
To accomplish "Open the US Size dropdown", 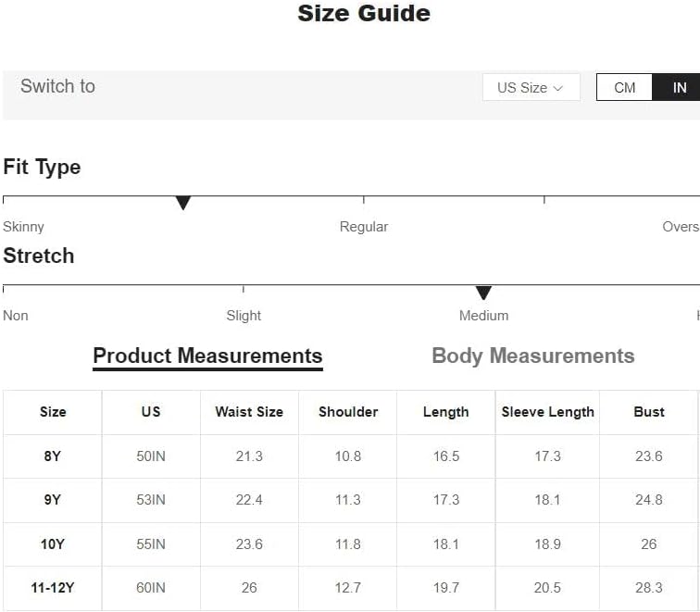I will pyautogui.click(x=531, y=87).
